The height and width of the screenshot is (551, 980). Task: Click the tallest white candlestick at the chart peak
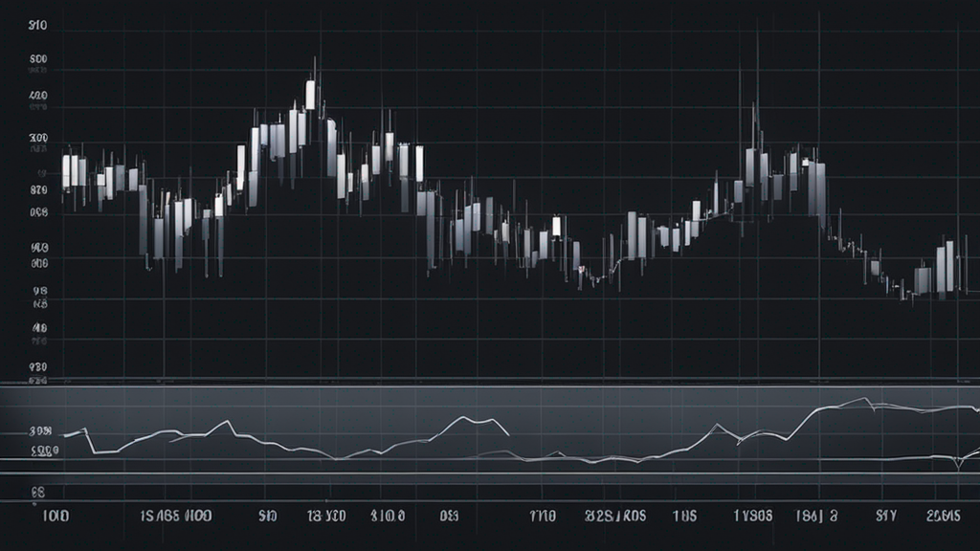(310, 94)
